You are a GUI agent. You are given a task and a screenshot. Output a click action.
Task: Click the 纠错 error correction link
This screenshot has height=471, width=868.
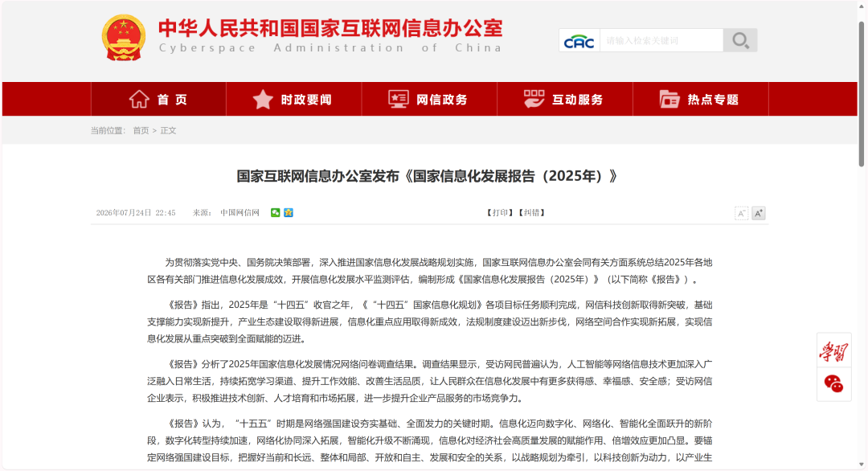[531, 212]
